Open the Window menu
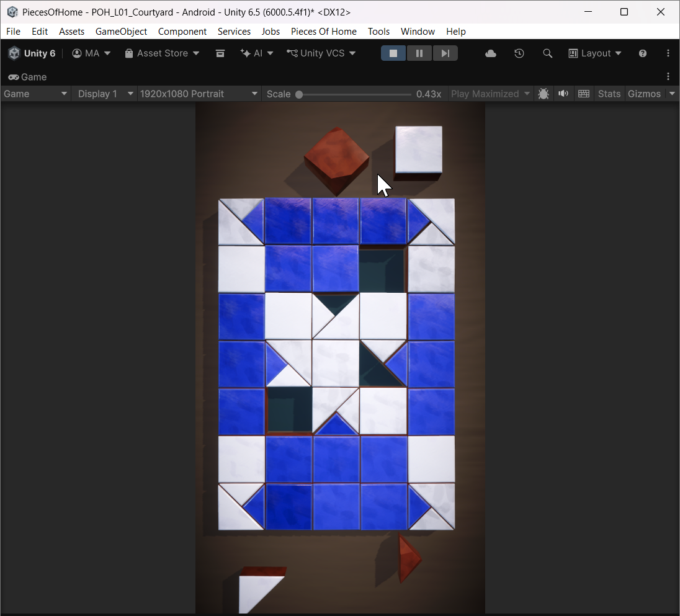This screenshot has height=616, width=680. click(418, 32)
